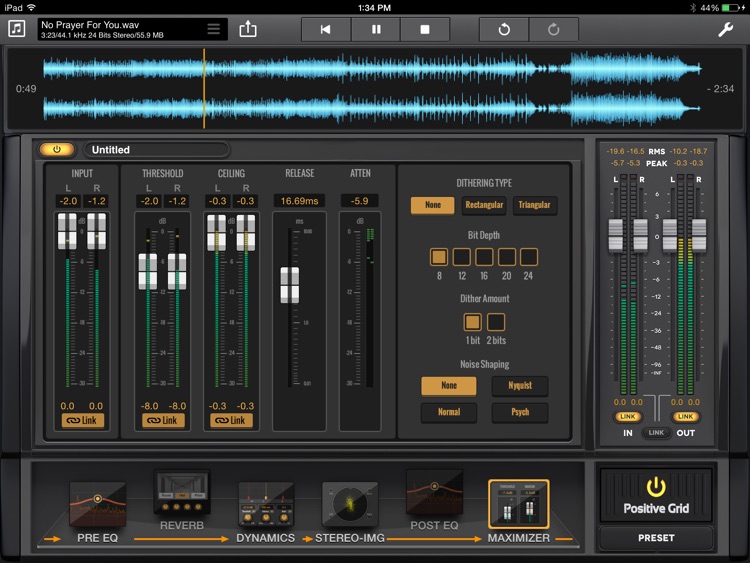The width and height of the screenshot is (750, 563).
Task: Skip back to track start
Action: pos(326,29)
